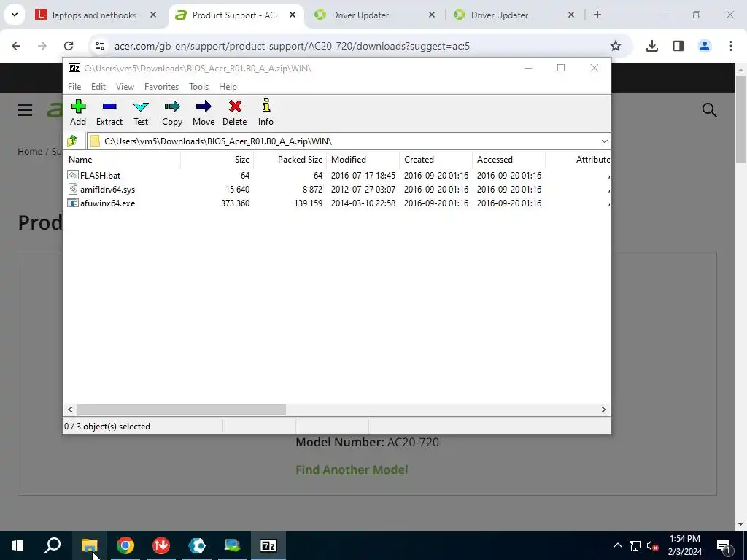Switch to the first Driver Updater tab
Screen dimensions: 747x560
point(374,15)
